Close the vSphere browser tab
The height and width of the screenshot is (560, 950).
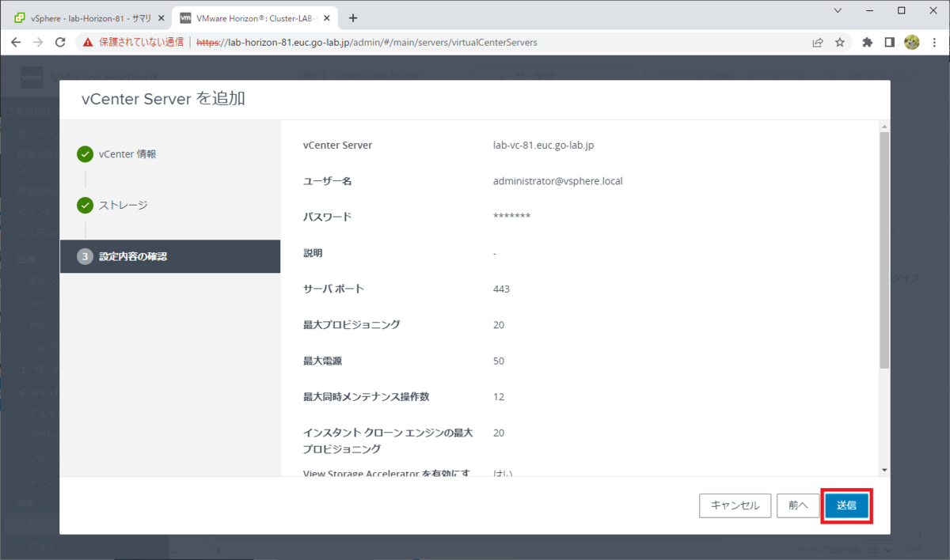click(161, 18)
